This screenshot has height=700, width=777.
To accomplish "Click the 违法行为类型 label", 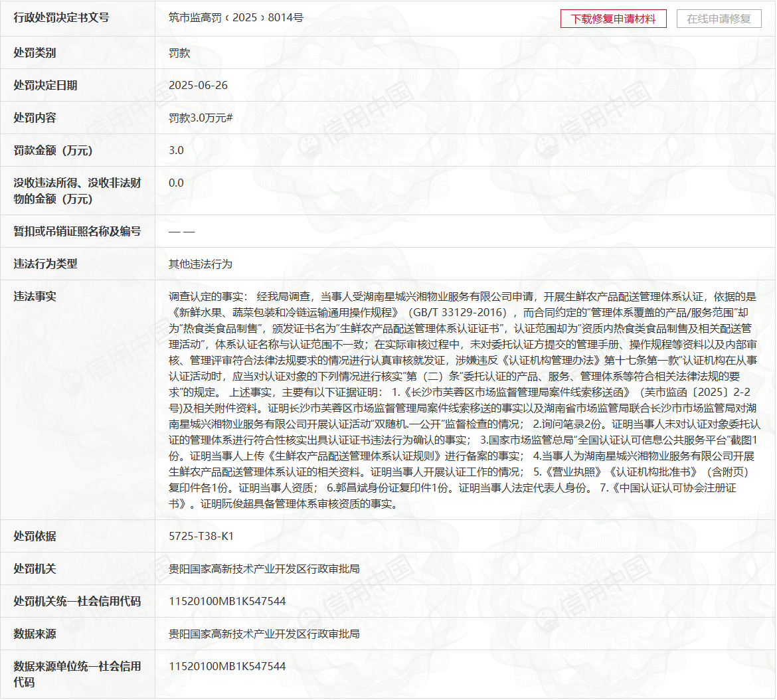I will (45, 264).
